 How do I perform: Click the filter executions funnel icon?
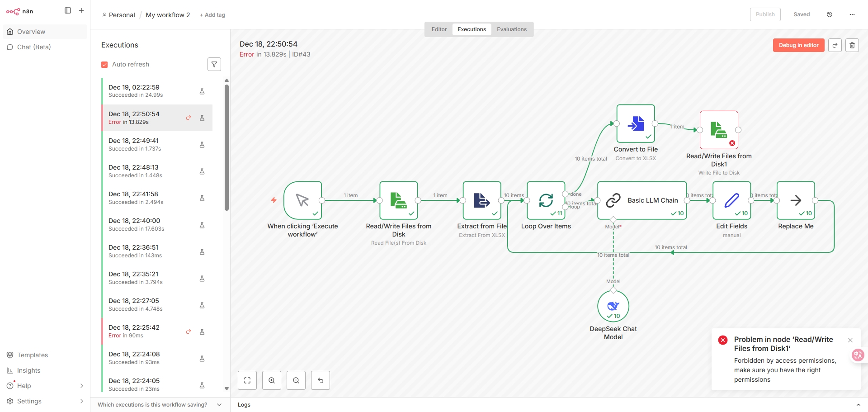coord(214,65)
